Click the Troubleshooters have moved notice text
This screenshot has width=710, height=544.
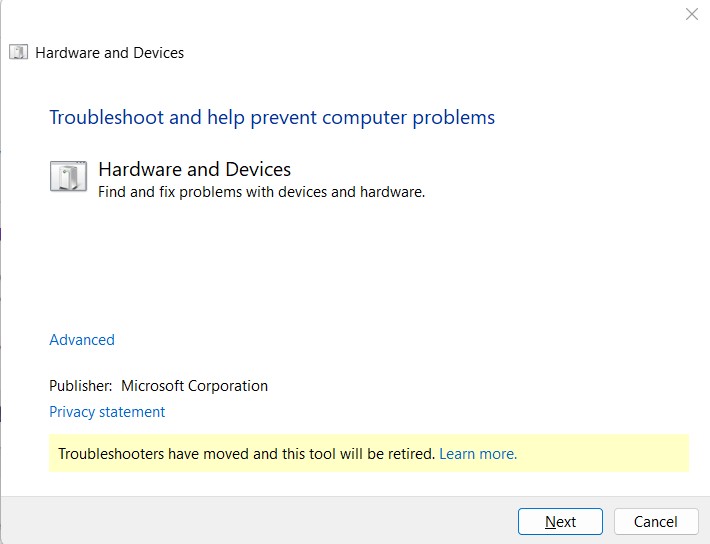click(246, 454)
